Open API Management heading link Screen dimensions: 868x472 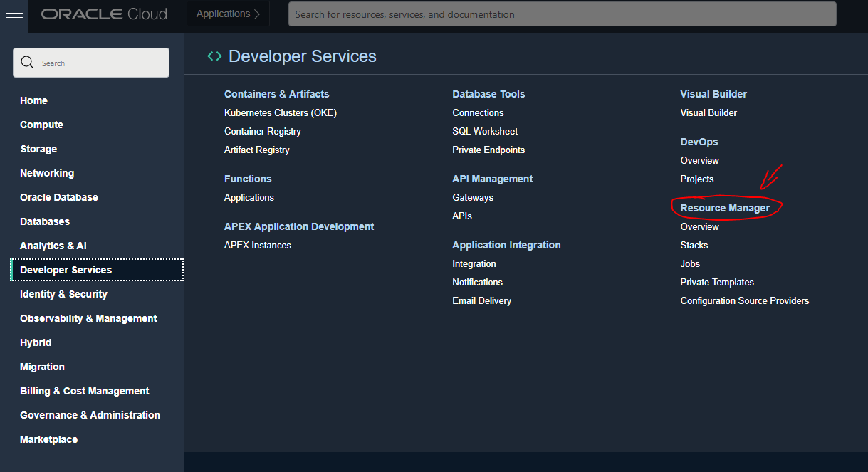click(x=493, y=179)
